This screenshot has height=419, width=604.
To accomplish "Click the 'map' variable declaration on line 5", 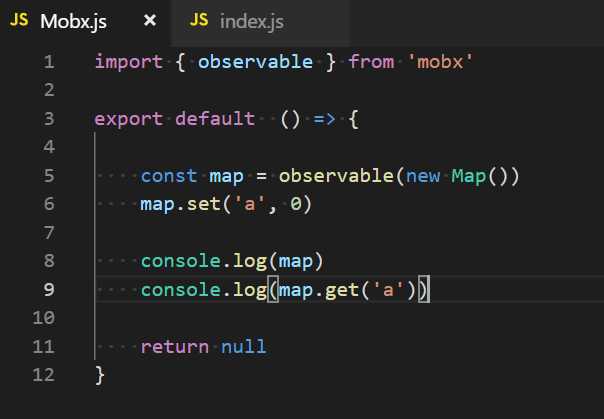I will [x=226, y=177].
